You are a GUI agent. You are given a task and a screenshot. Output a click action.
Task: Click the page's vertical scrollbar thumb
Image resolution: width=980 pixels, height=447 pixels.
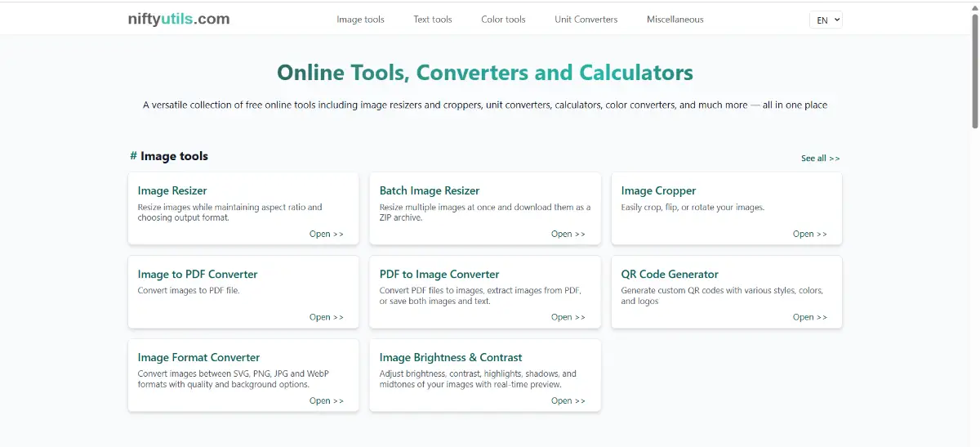click(974, 65)
